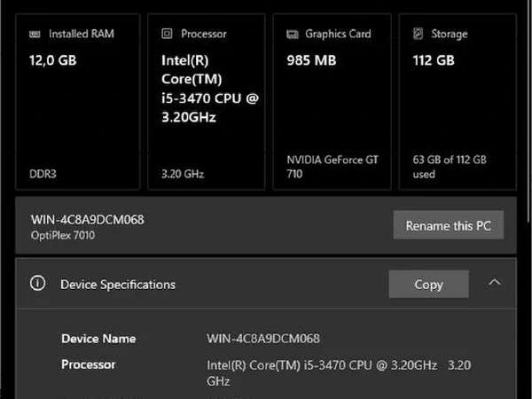The image size is (532, 399).
Task: Collapse the Device Specifications section chevron
Action: pyautogui.click(x=495, y=283)
